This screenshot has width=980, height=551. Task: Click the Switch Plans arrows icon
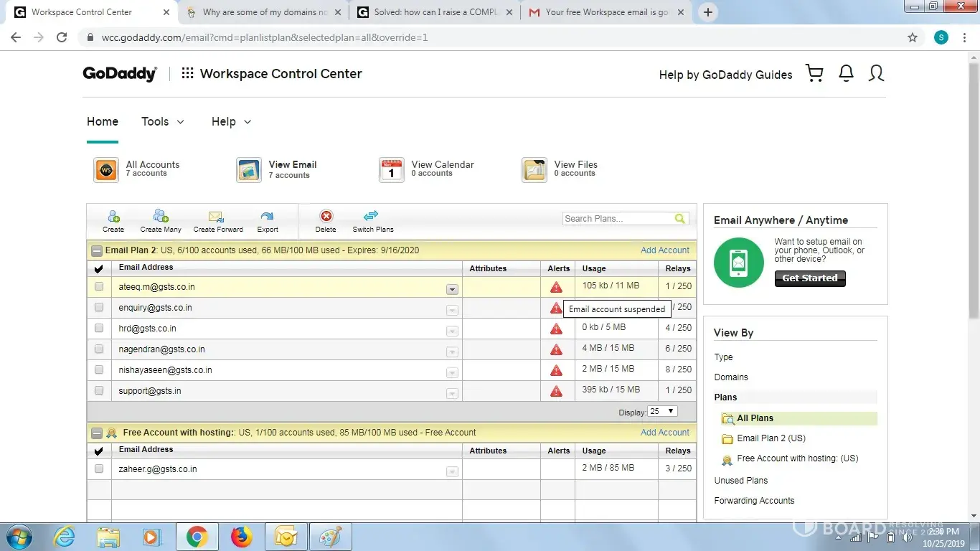(x=372, y=216)
